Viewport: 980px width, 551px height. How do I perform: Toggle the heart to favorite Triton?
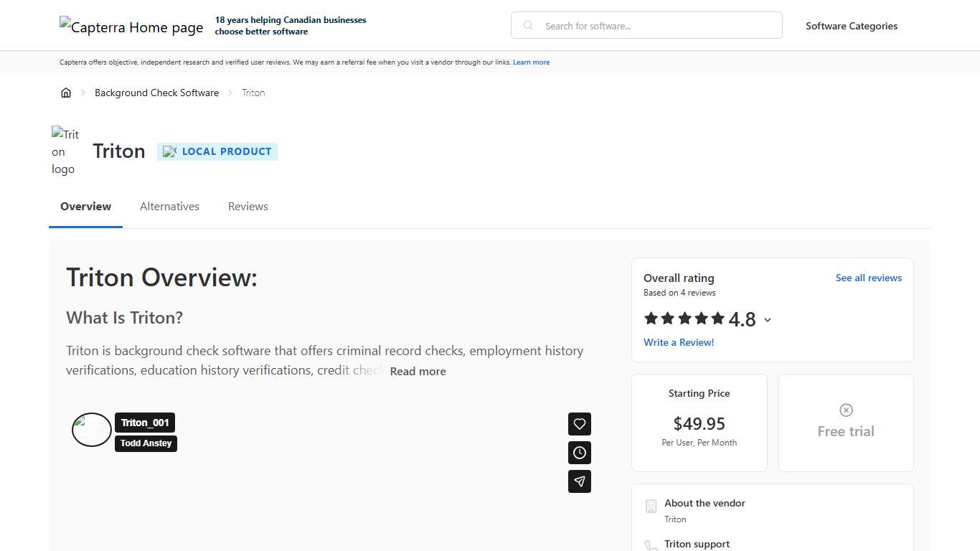click(580, 424)
